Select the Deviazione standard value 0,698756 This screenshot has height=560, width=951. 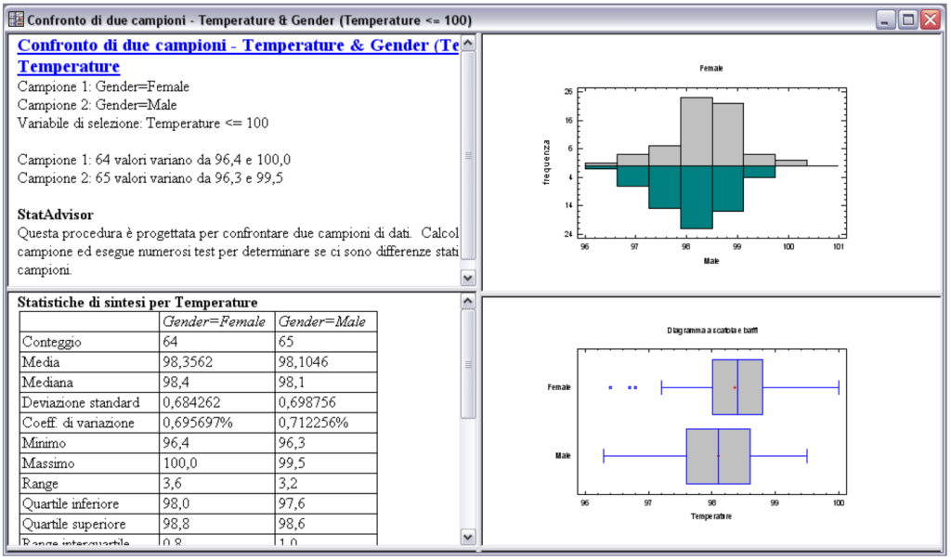(x=308, y=403)
